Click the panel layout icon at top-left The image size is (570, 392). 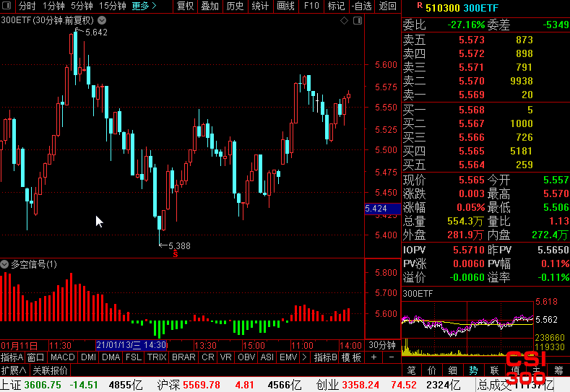pyautogui.click(x=7, y=6)
